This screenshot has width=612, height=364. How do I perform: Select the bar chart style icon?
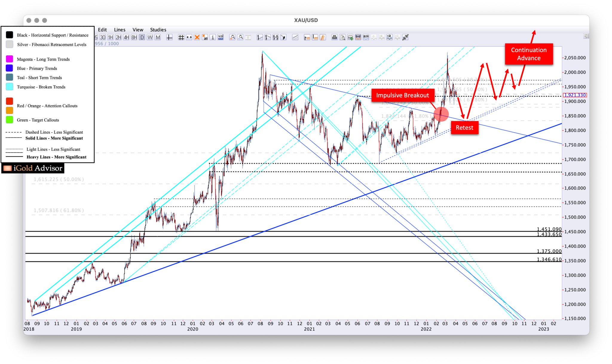tap(260, 37)
